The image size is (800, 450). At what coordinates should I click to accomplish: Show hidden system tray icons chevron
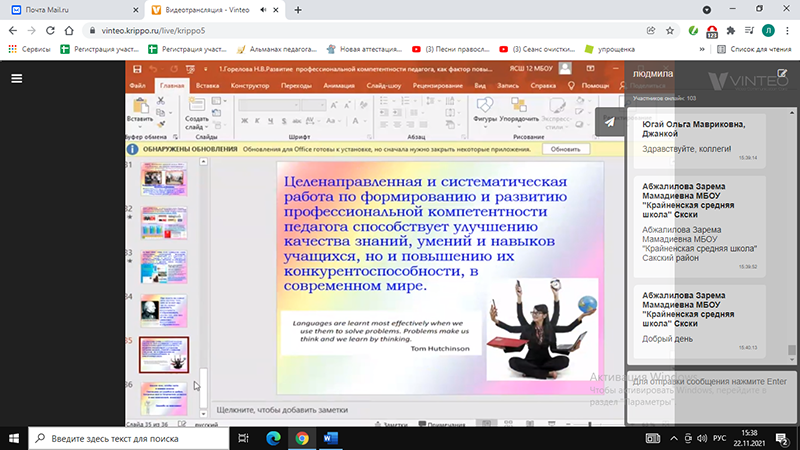point(674,438)
